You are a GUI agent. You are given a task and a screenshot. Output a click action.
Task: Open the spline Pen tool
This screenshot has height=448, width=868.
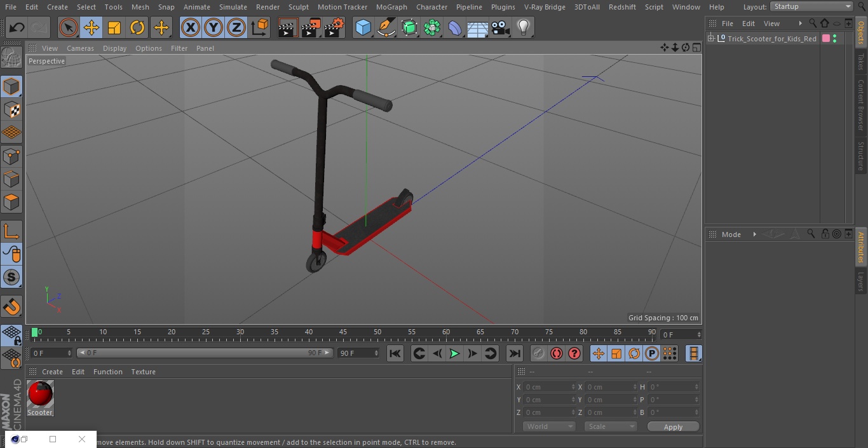click(386, 27)
